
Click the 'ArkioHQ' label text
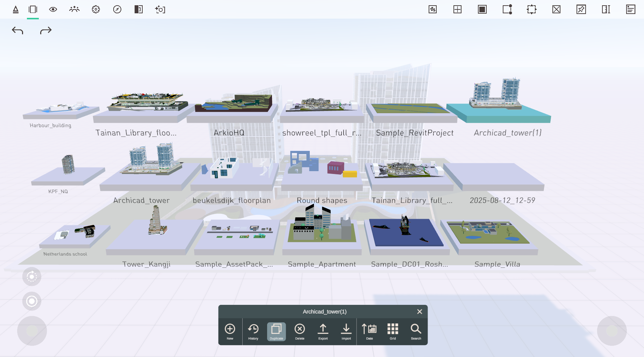coord(229,133)
